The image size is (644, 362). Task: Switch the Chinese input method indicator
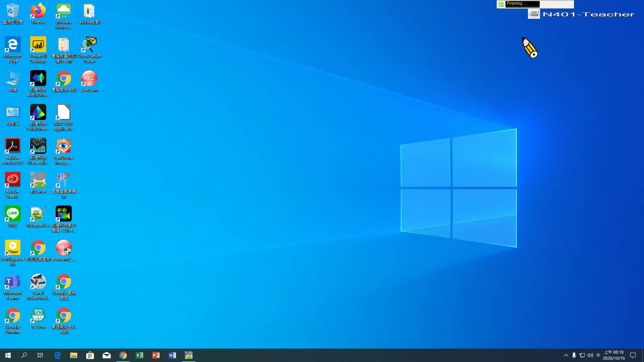coord(598,355)
